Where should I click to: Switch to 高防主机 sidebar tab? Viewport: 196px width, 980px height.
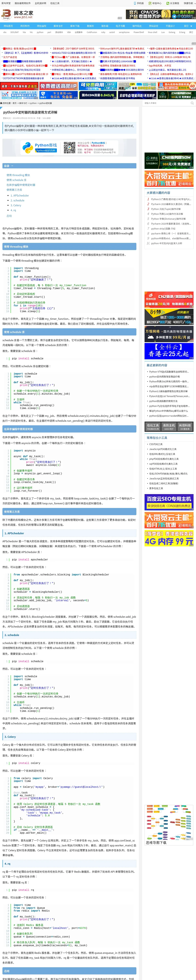pos(169,426)
